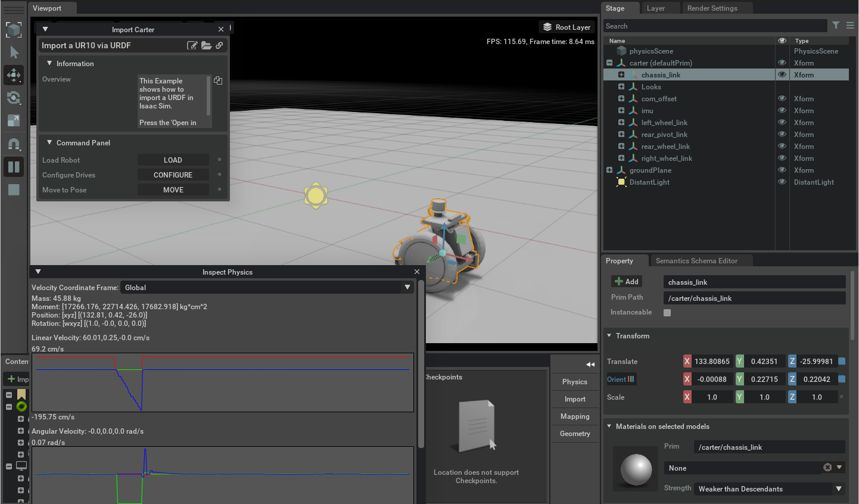859x504 pixels.
Task: Open the source script edit icon
Action: tap(192, 45)
